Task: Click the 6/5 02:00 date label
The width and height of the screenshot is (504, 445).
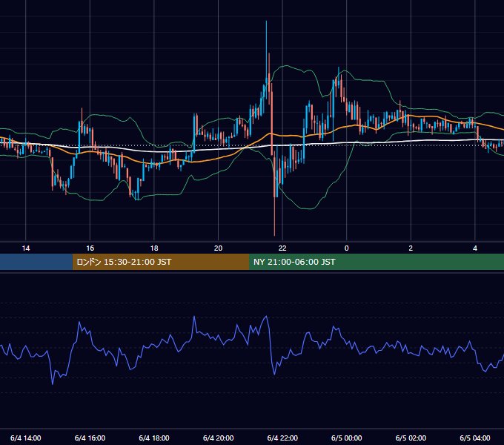Action: coord(411,438)
